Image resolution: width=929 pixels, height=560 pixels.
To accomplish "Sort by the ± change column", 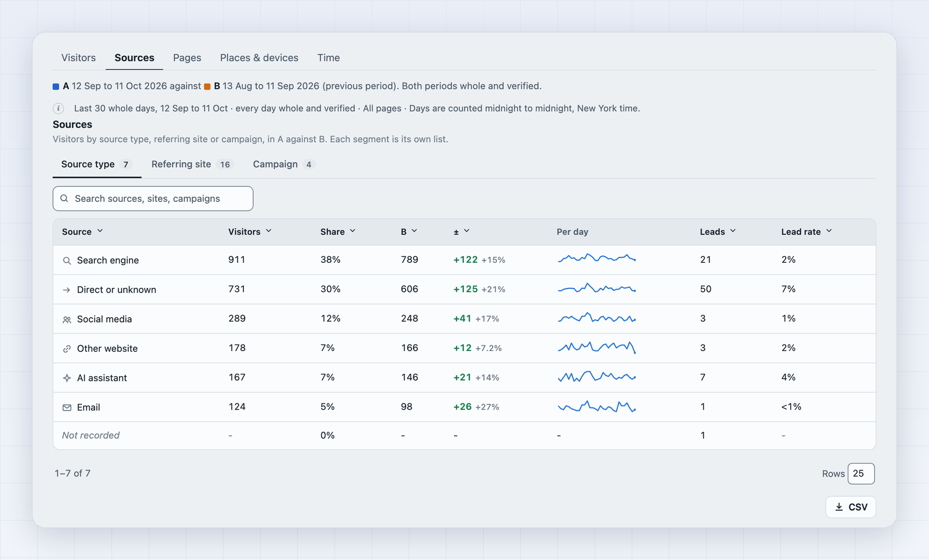I will coord(462,232).
